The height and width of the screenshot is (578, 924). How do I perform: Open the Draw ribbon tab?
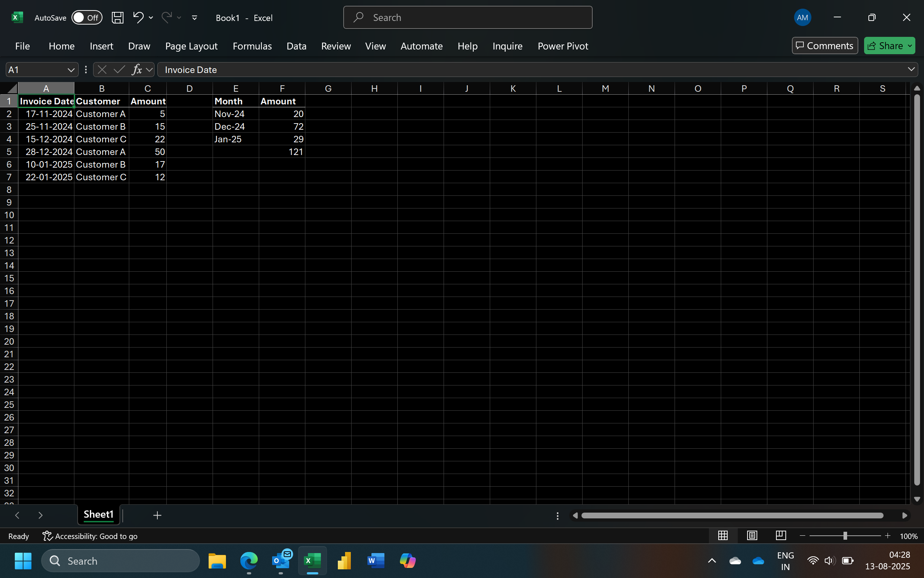tap(139, 46)
